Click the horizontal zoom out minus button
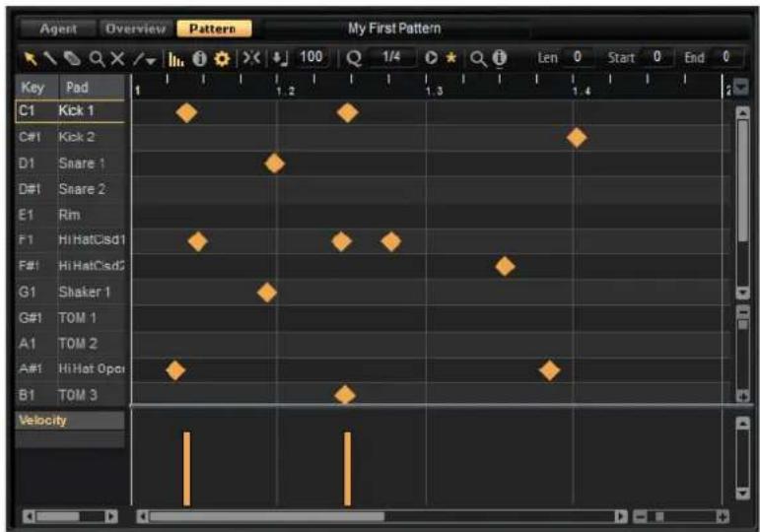The width and height of the screenshot is (760, 532). 641,517
